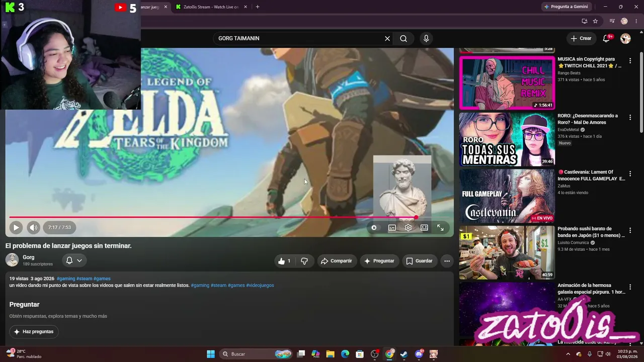This screenshot has height=362, width=644.
Task: Clear the search text with the X icon
Action: (387, 38)
